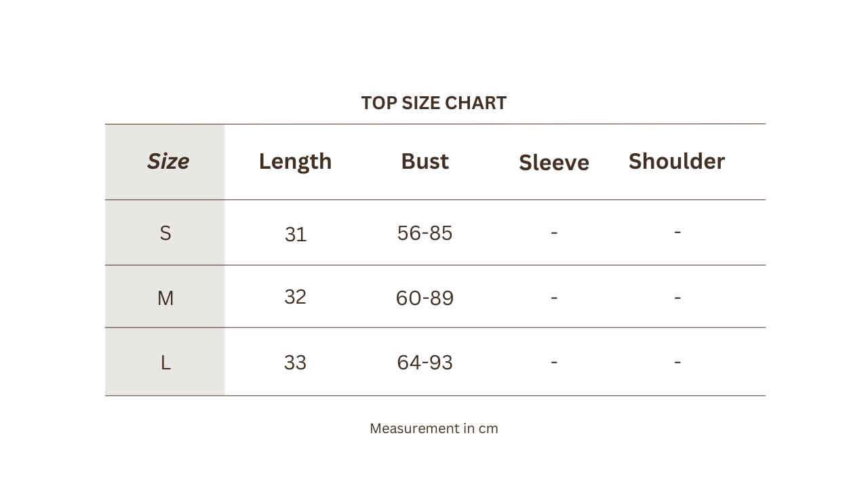Click the Measurement in cm note
This screenshot has width=868, height=488.
tap(434, 428)
